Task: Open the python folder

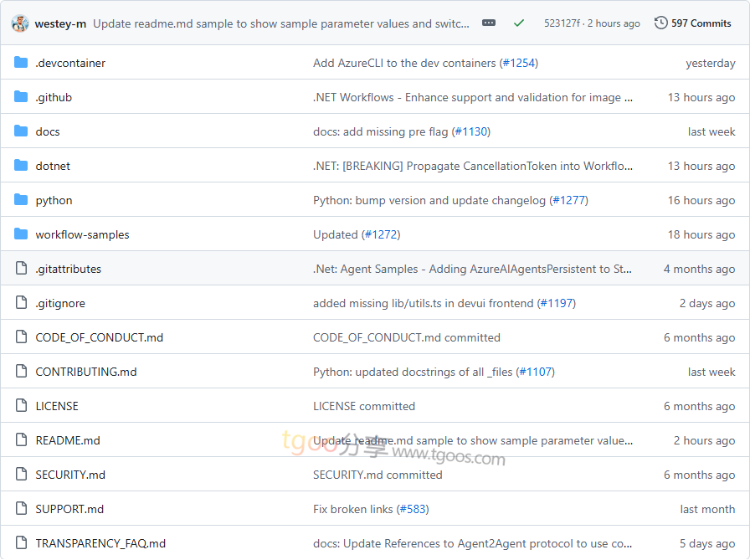Action: point(54,200)
